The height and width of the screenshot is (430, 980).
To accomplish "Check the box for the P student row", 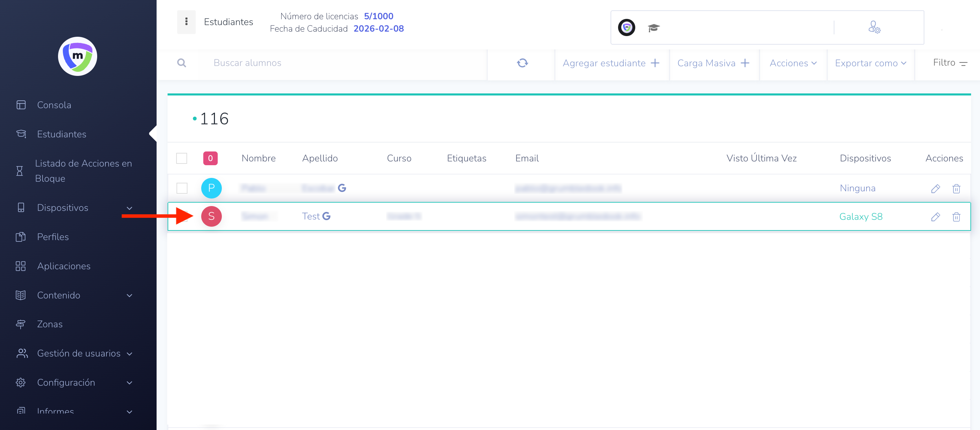I will 182,188.
